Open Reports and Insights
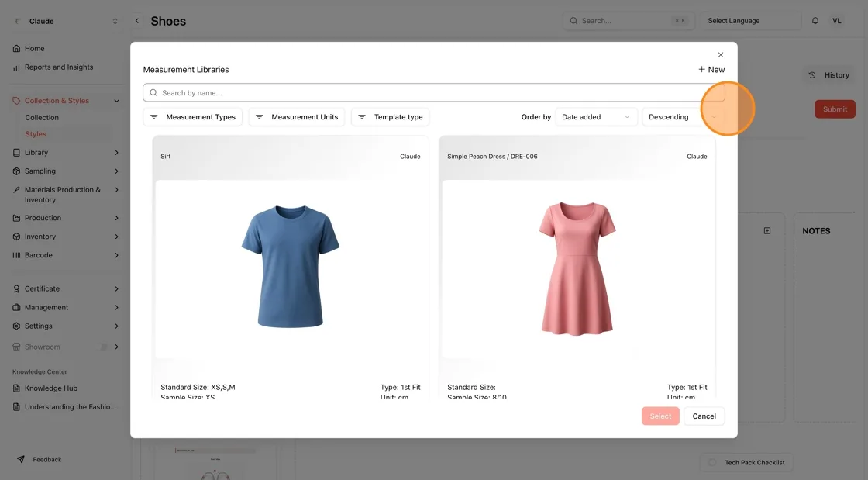868x480 pixels. 53,67
